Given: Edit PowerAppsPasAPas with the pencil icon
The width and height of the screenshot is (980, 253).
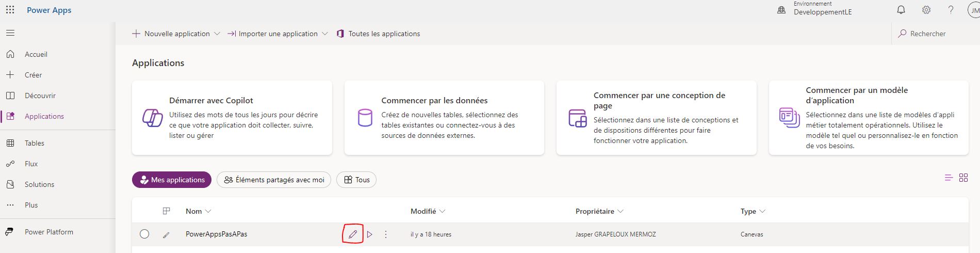Looking at the screenshot, I should click(x=353, y=234).
